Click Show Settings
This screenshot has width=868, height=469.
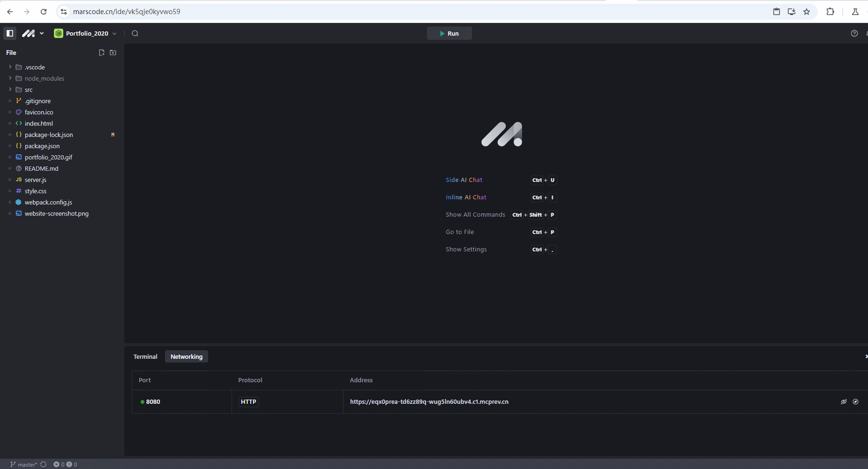[x=466, y=250]
